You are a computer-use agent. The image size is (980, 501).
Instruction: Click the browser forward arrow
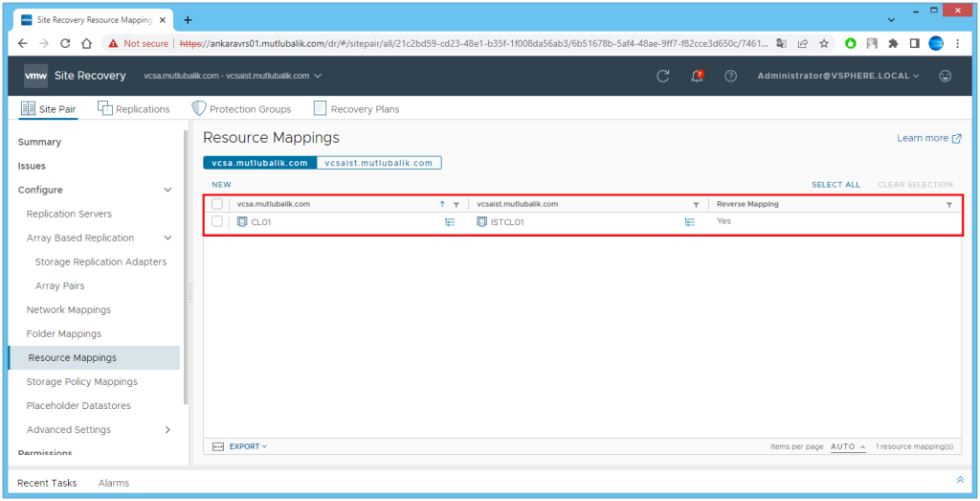(44, 44)
